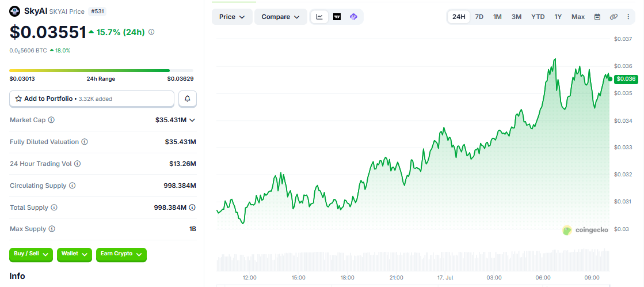Open Circulating Supply info icon
This screenshot has width=644, height=287.
click(73, 186)
